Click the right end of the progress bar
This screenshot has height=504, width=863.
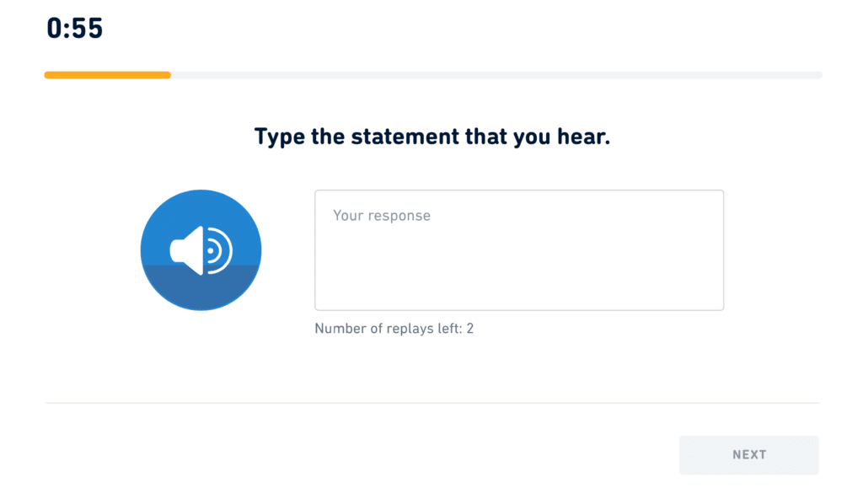pyautogui.click(x=816, y=75)
